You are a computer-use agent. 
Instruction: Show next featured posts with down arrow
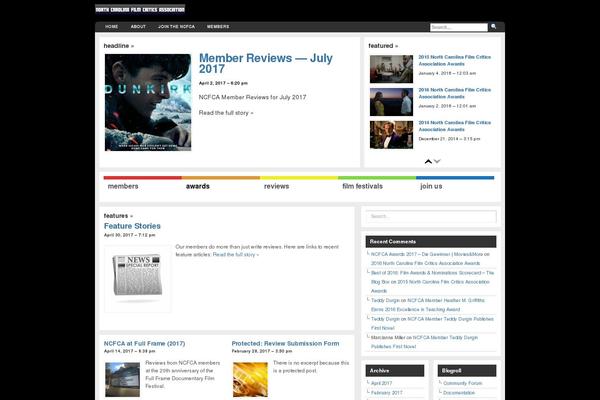click(437, 161)
